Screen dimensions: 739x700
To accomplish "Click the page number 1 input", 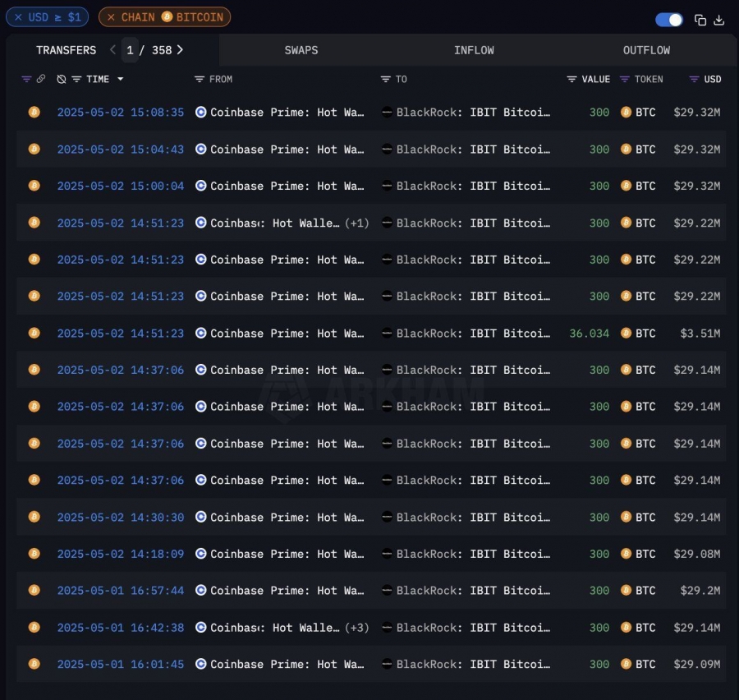I will pos(130,50).
